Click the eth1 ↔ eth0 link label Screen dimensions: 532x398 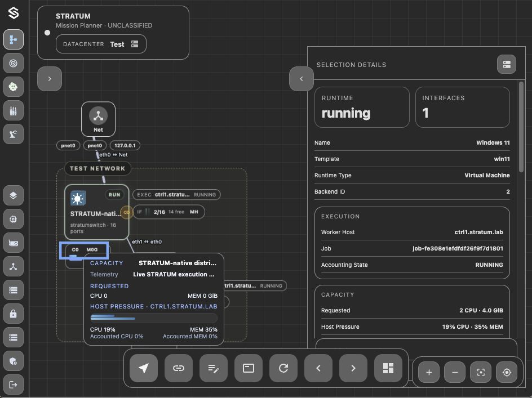coord(147,242)
